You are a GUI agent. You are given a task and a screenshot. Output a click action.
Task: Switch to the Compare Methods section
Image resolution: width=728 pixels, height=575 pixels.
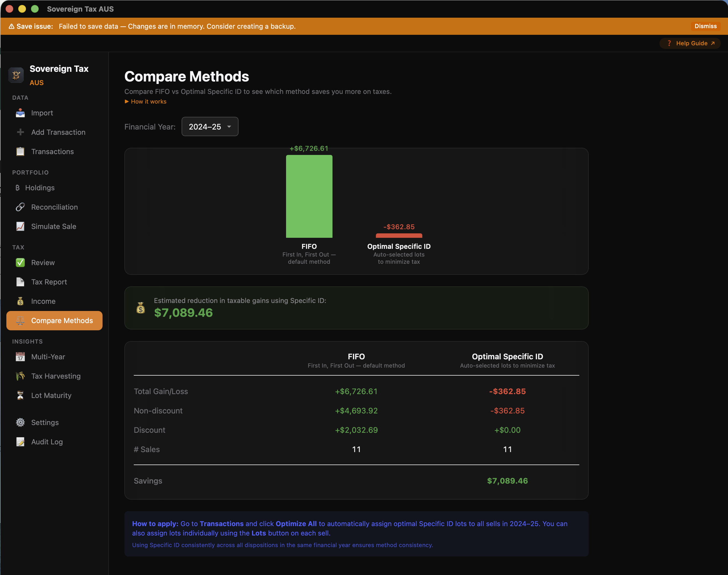coord(54,320)
